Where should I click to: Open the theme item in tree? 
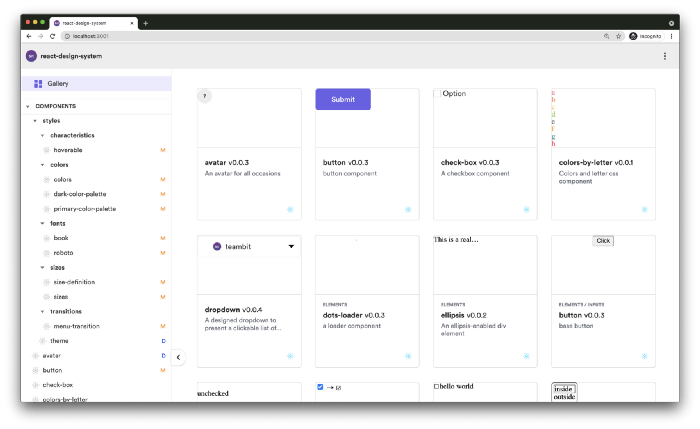(x=59, y=341)
